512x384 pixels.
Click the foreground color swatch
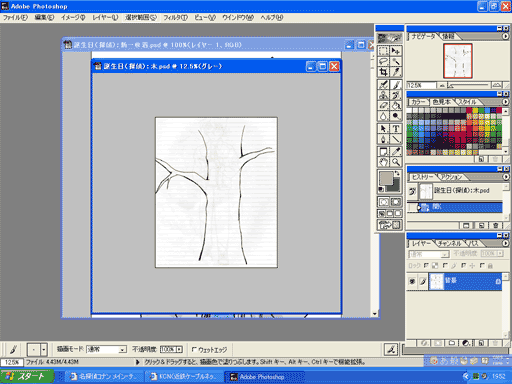pyautogui.click(x=386, y=178)
